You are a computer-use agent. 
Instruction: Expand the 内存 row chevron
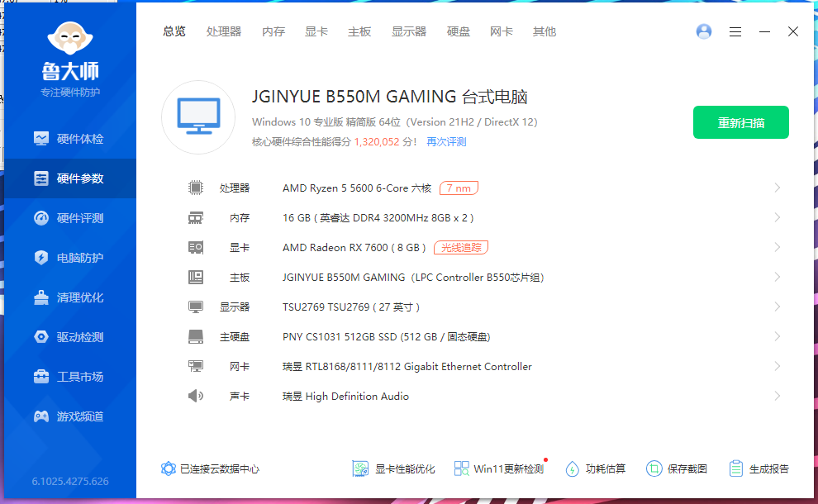point(778,217)
